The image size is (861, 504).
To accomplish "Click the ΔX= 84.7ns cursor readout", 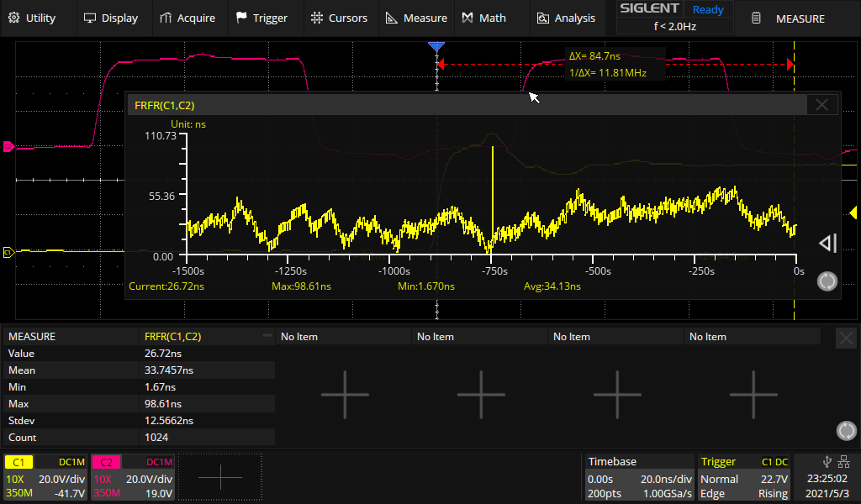I will pos(594,56).
